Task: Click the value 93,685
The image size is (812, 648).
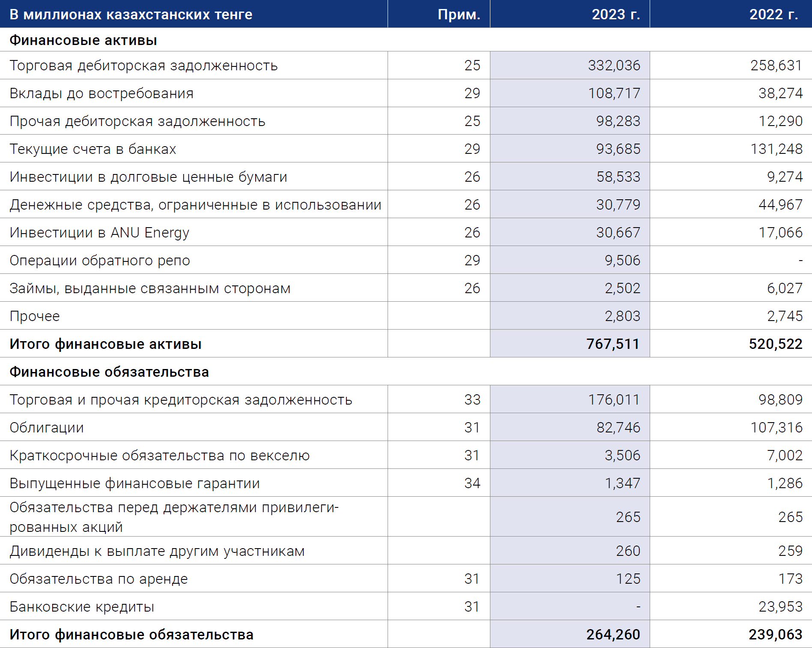Action: pos(618,149)
